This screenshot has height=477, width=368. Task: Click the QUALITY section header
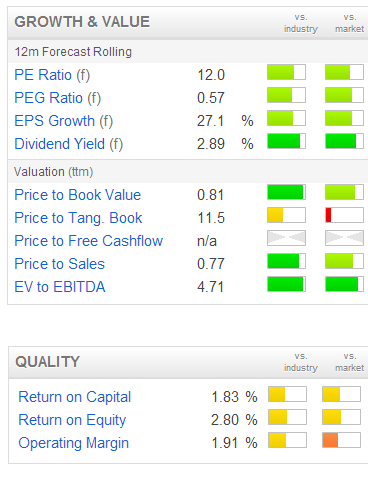pyautogui.click(x=48, y=362)
